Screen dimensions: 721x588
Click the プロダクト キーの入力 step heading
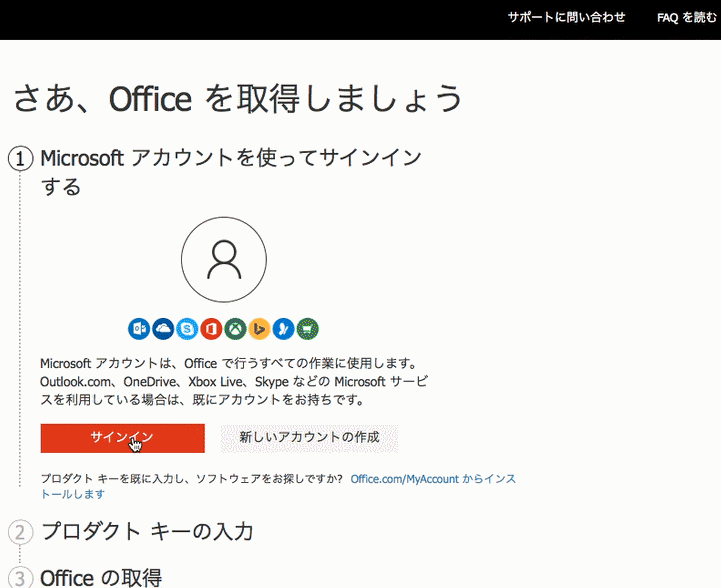[147, 531]
